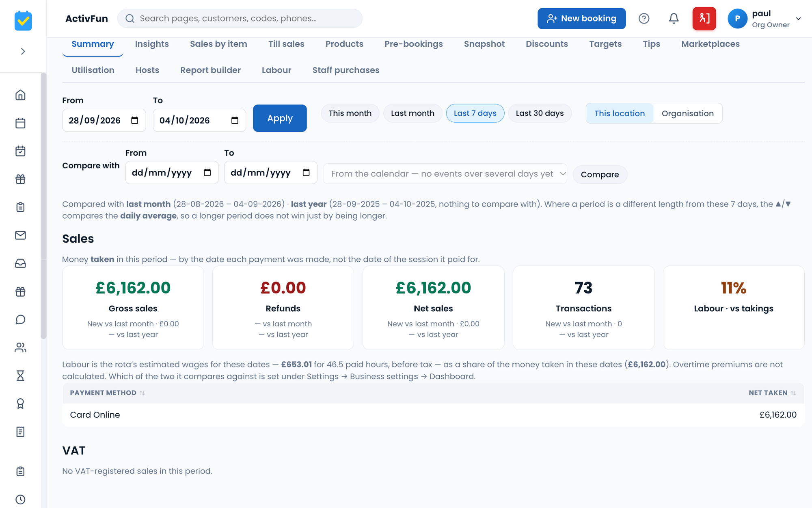Open the chat bubble sidebar icon
812x508 pixels.
[x=20, y=319]
